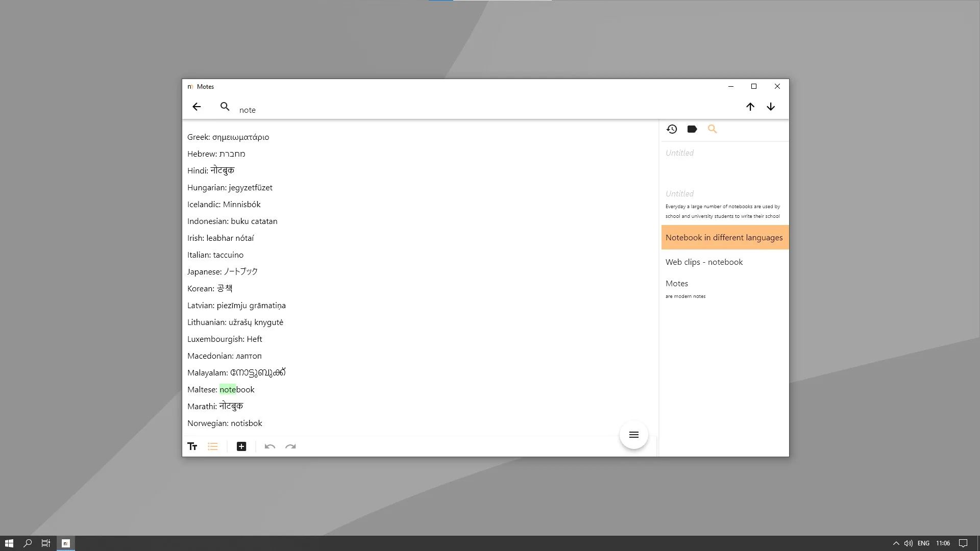Open 'Web clips - notebook' note
Screen dimensions: 980x551
[x=725, y=262]
